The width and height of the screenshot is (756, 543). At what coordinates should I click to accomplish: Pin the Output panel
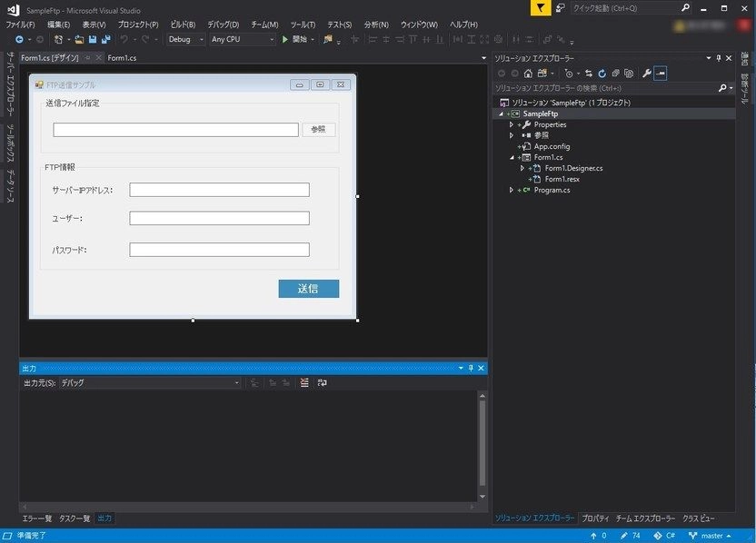pyautogui.click(x=471, y=368)
